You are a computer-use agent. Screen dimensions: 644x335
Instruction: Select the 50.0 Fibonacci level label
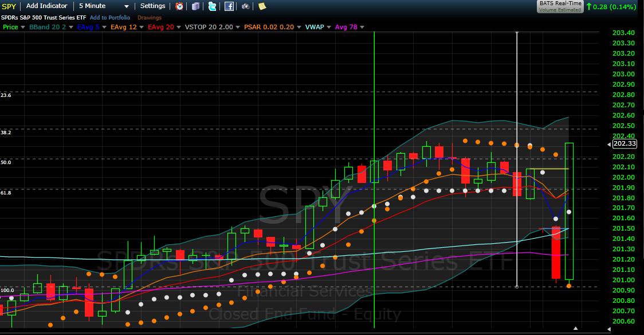6,162
